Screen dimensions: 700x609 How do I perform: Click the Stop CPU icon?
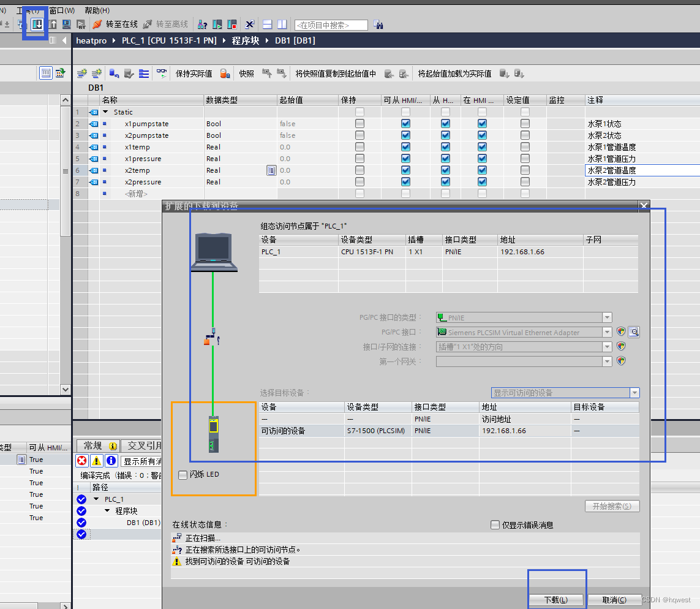pyautogui.click(x=232, y=25)
